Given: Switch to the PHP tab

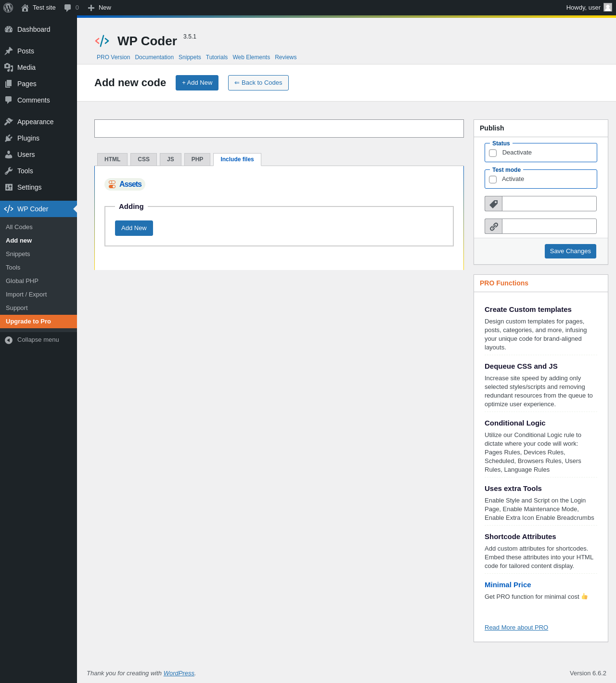Looking at the screenshot, I should pos(197,159).
